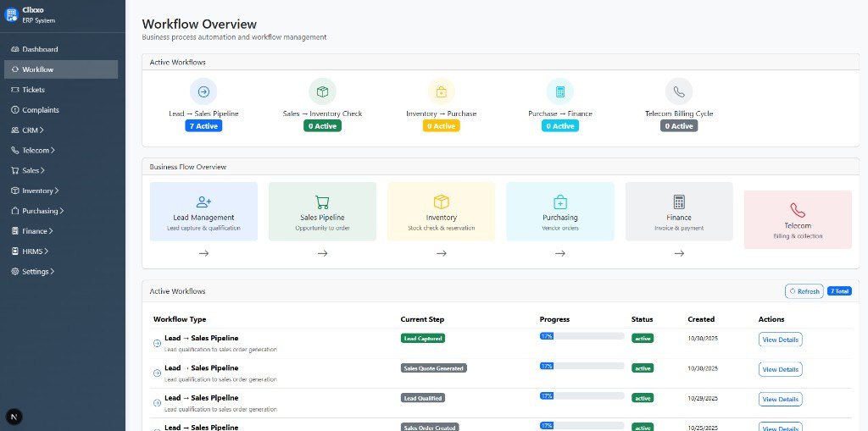Screen dimensions: 868x431
Task: Expand the Settings submenu
Action: coord(61,271)
